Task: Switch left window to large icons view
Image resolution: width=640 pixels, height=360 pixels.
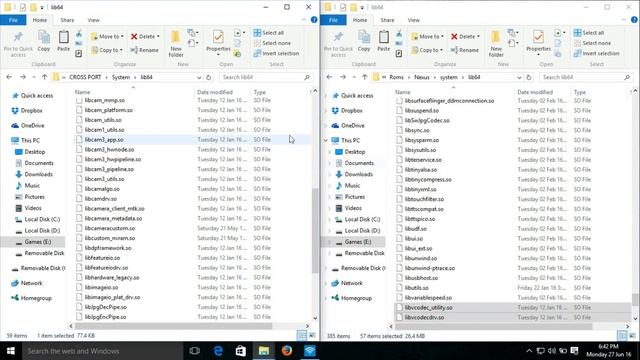Action: [312, 336]
